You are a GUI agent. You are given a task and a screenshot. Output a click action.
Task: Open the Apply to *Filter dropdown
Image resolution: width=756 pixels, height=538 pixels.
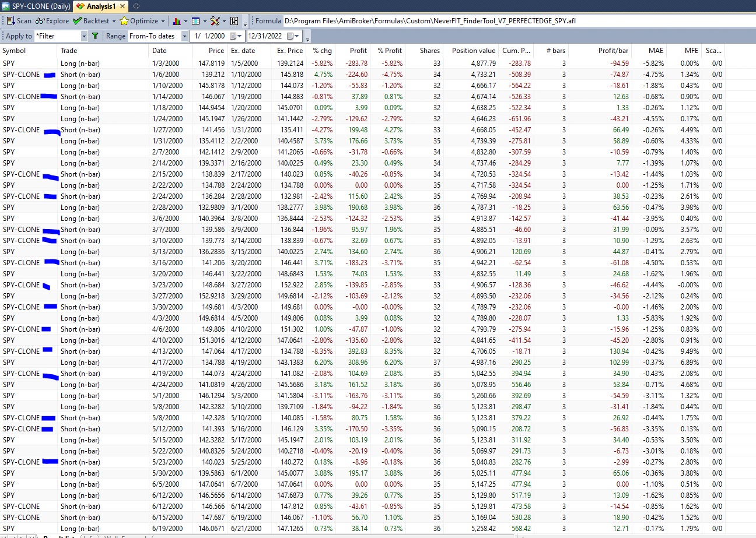click(84, 36)
